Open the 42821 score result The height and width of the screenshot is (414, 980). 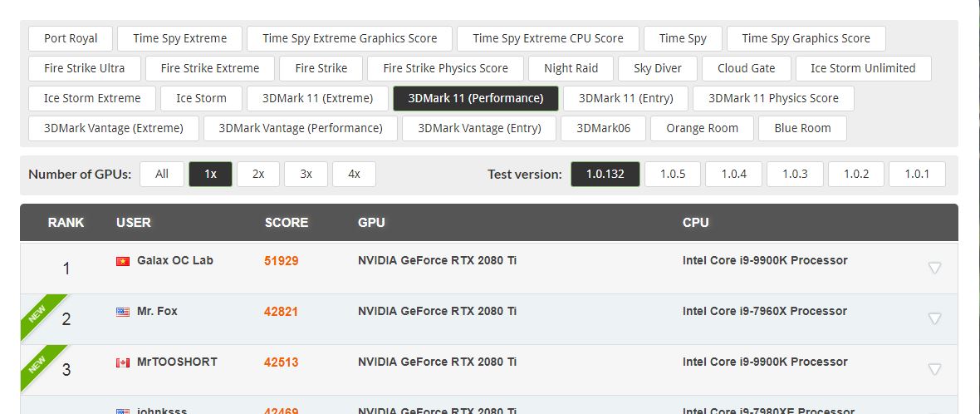(x=282, y=312)
